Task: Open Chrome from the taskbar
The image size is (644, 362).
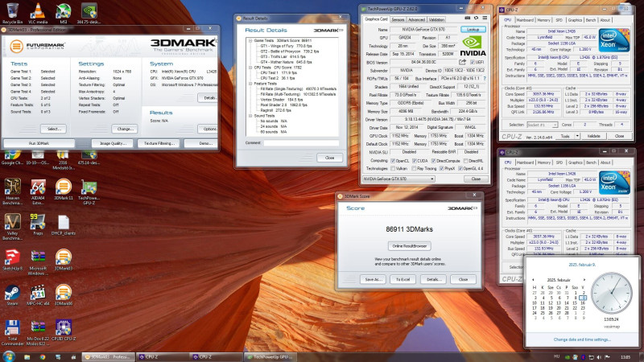Action: pyautogui.click(x=43, y=357)
